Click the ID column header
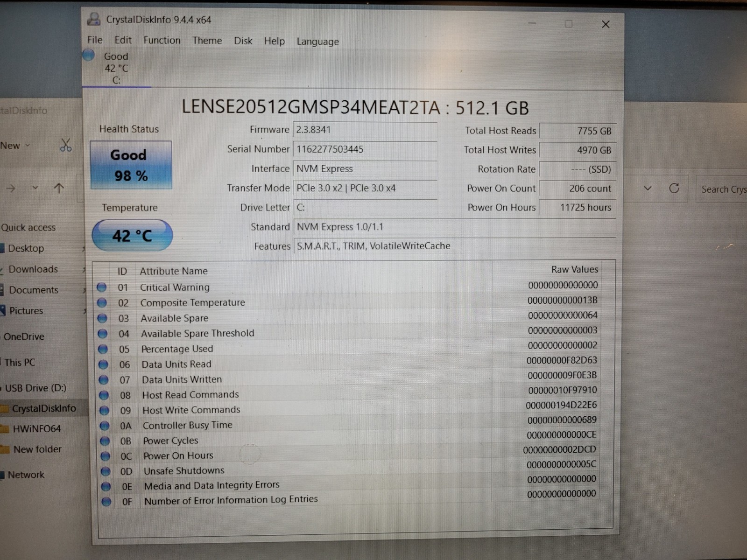This screenshot has width=747, height=560. pyautogui.click(x=122, y=271)
